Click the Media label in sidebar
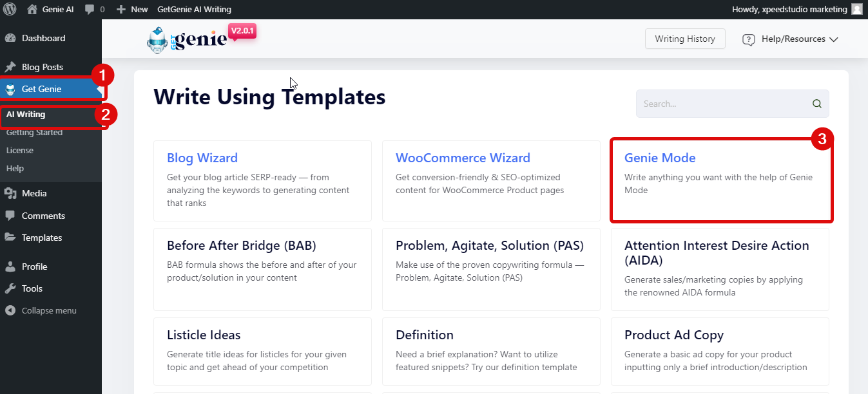Viewport: 868px width, 394px height. pyautogui.click(x=34, y=193)
